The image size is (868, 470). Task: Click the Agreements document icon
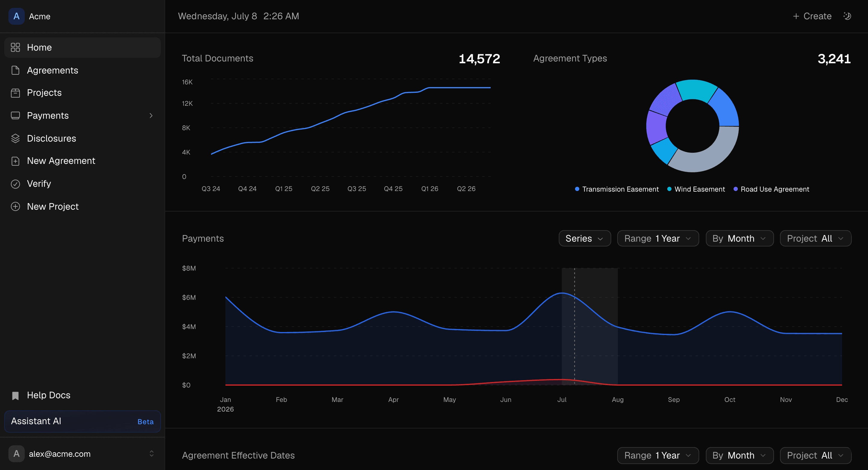pyautogui.click(x=15, y=70)
